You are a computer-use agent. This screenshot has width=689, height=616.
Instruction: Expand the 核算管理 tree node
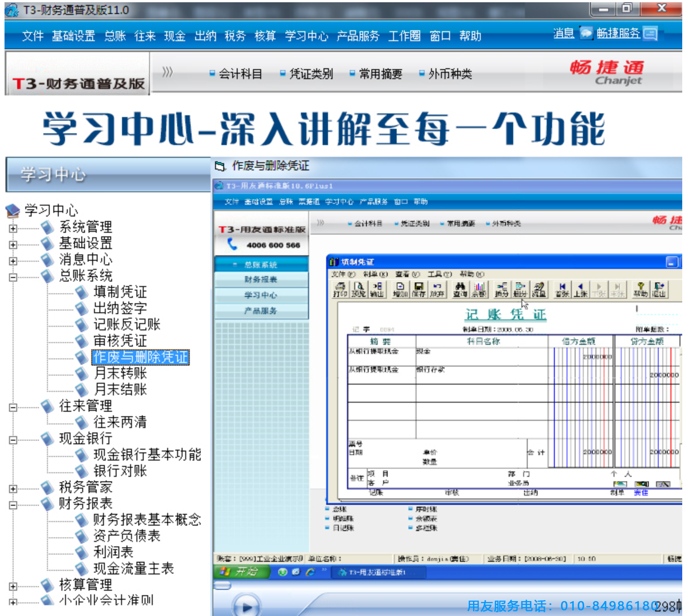click(x=13, y=587)
